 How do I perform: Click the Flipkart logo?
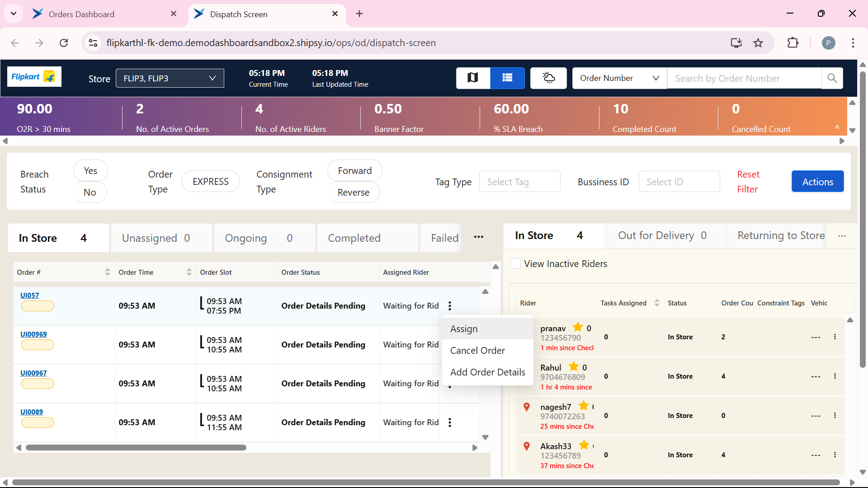(34, 77)
